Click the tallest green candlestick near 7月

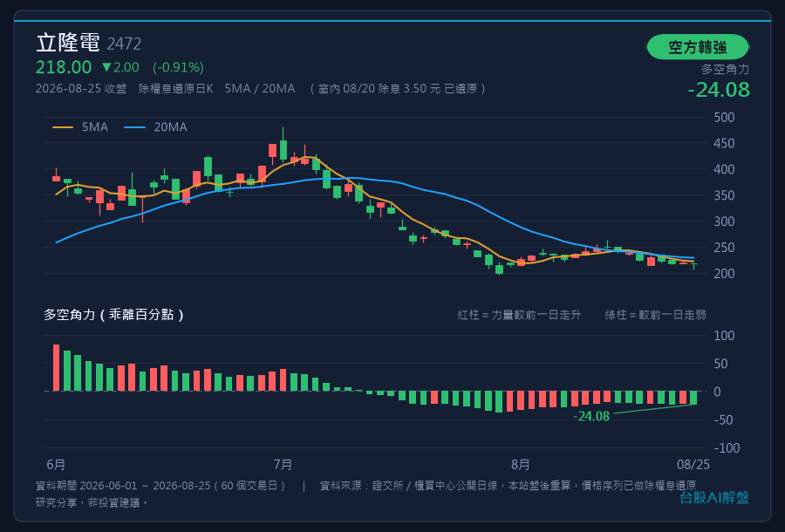point(283,147)
